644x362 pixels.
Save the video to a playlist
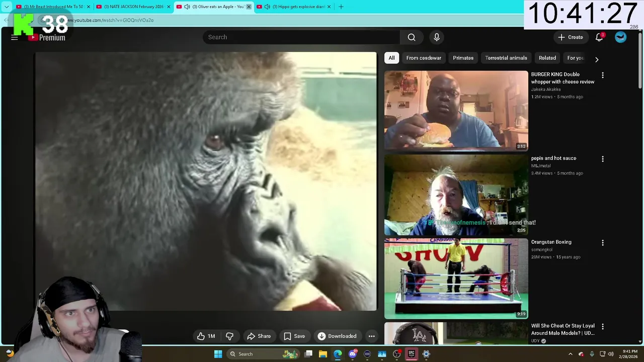(294, 336)
